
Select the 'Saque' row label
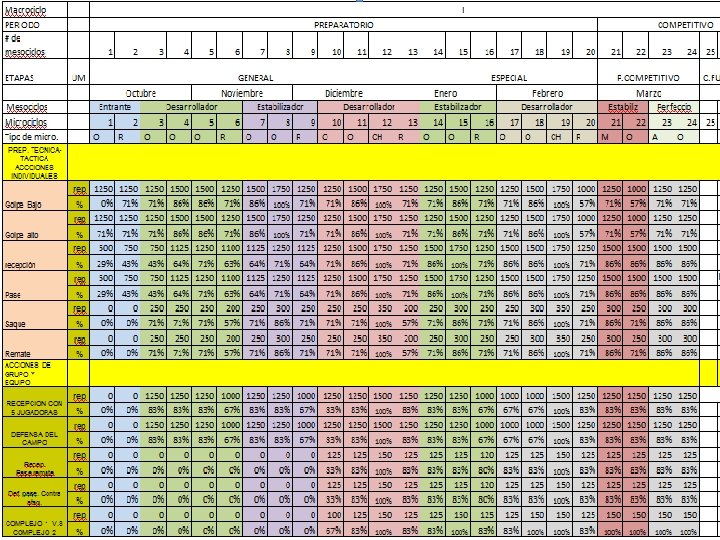(x=34, y=315)
